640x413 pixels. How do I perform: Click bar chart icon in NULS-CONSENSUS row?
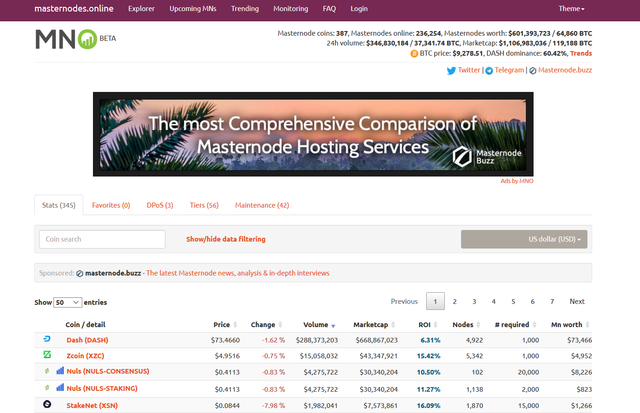click(x=60, y=371)
